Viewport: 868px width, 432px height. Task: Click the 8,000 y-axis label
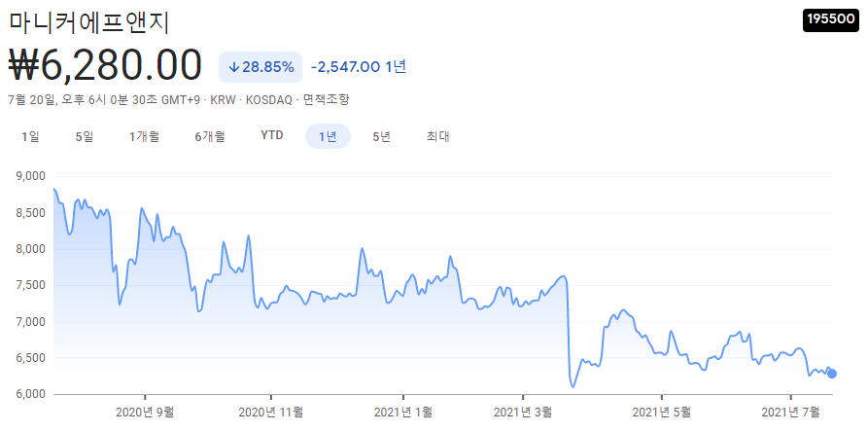(x=31, y=249)
